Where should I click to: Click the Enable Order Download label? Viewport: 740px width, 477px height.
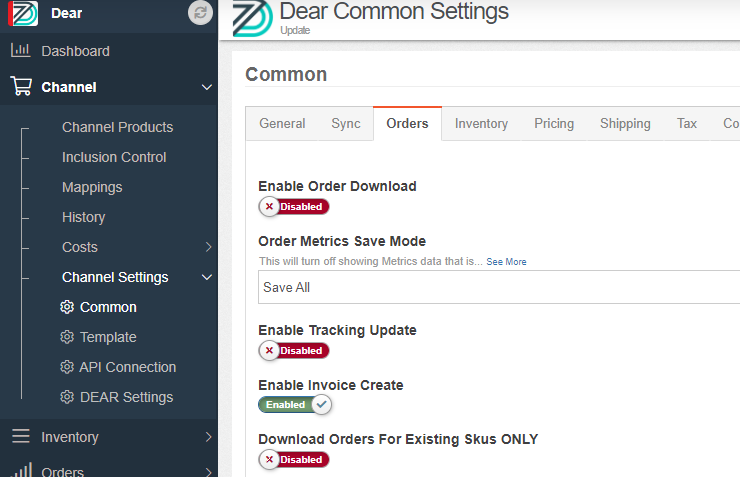[x=337, y=186]
